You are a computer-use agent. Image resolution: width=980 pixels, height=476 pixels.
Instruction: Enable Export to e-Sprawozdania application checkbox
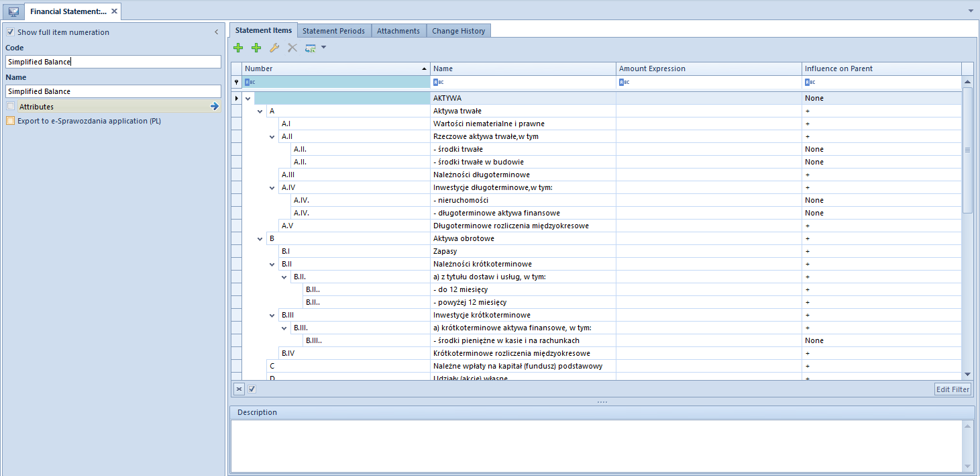10,121
